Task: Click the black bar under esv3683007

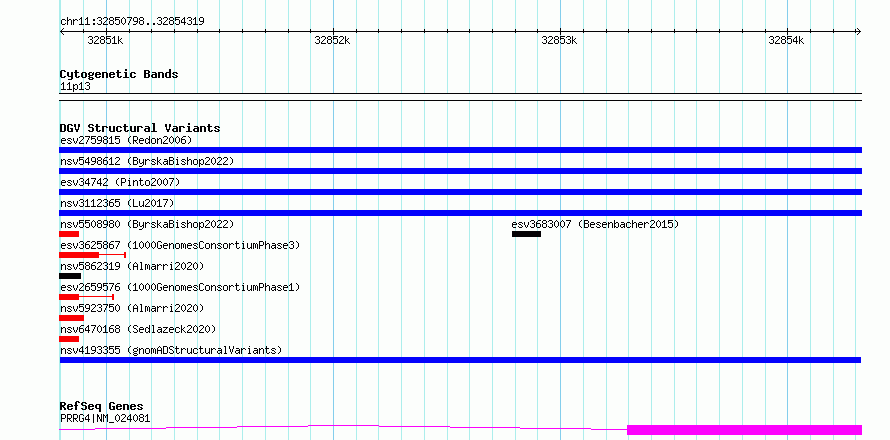Action: click(x=526, y=234)
